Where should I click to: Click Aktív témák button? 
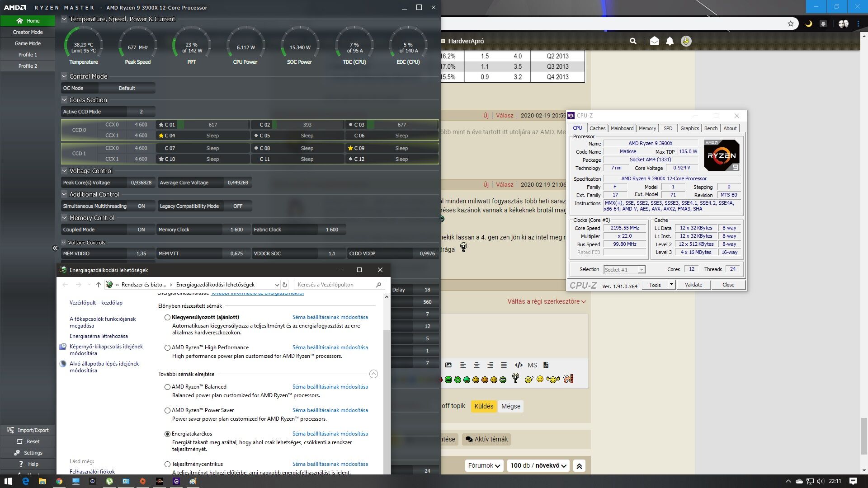(x=486, y=439)
